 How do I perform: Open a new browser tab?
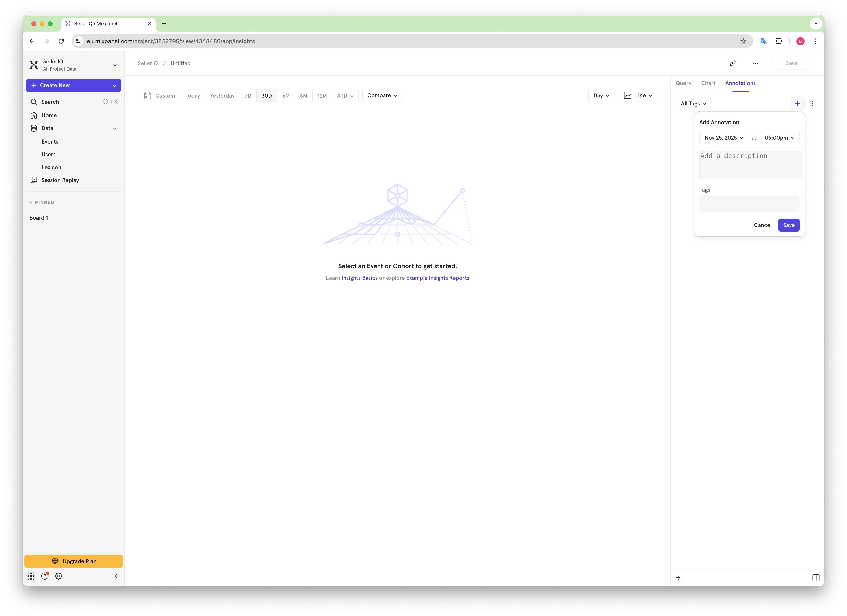[x=164, y=23]
